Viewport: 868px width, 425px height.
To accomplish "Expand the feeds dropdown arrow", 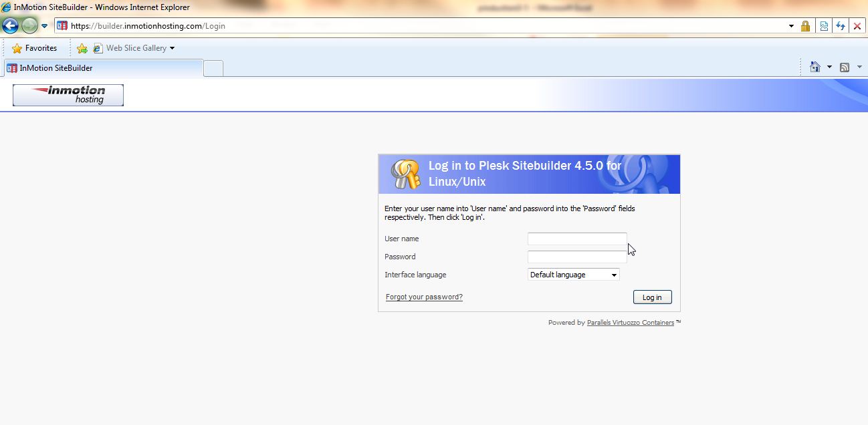I will coord(859,67).
